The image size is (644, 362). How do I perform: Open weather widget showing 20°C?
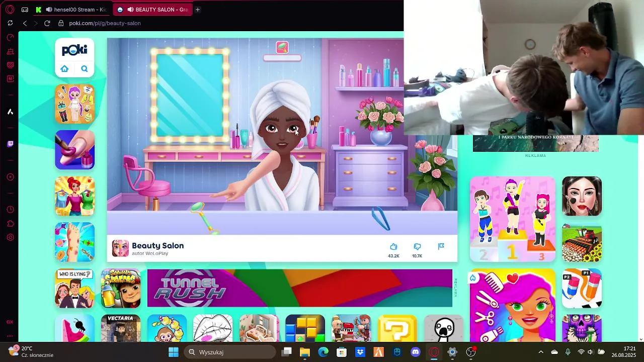31,351
